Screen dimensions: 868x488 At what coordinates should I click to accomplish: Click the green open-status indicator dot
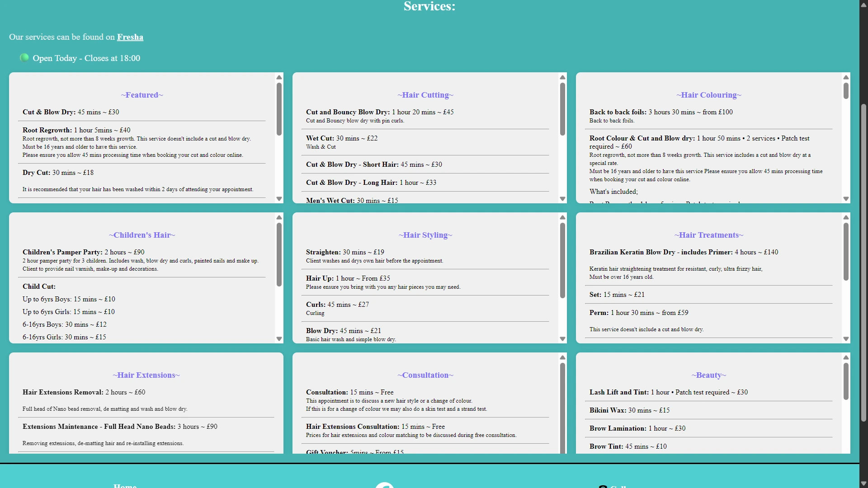point(24,57)
